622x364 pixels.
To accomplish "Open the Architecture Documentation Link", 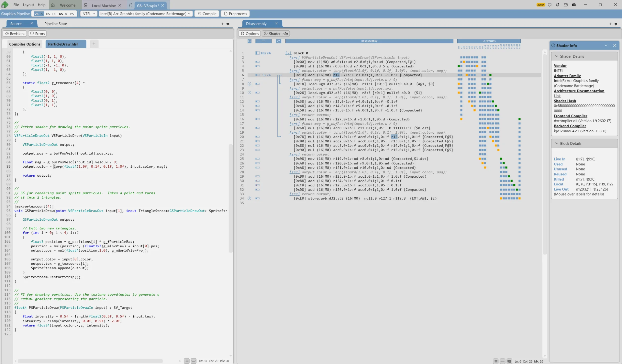I will 557,96.
